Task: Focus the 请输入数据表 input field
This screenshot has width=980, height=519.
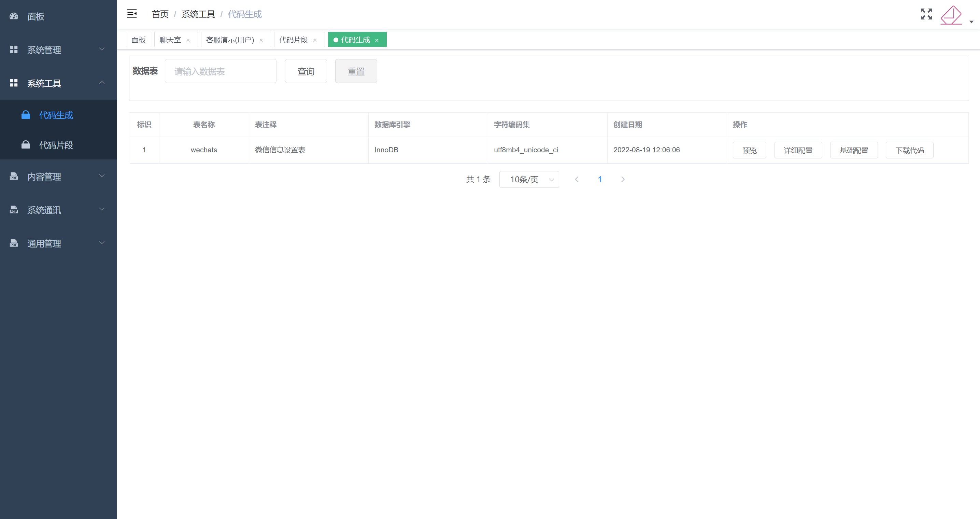Action: [x=221, y=71]
